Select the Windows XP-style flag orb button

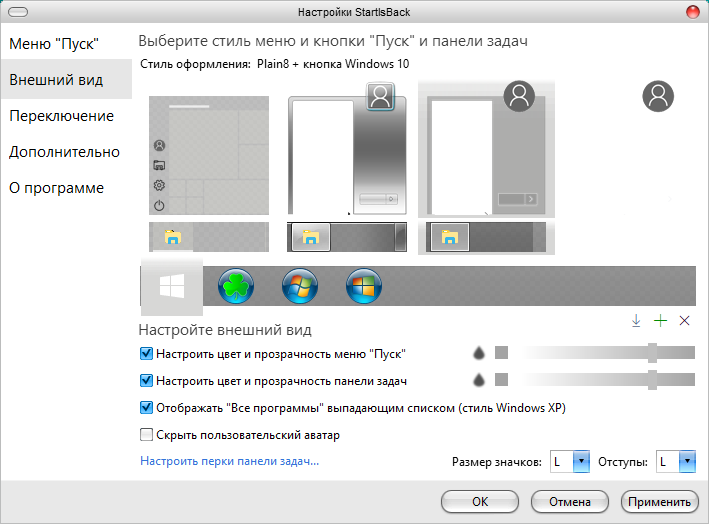[363, 287]
